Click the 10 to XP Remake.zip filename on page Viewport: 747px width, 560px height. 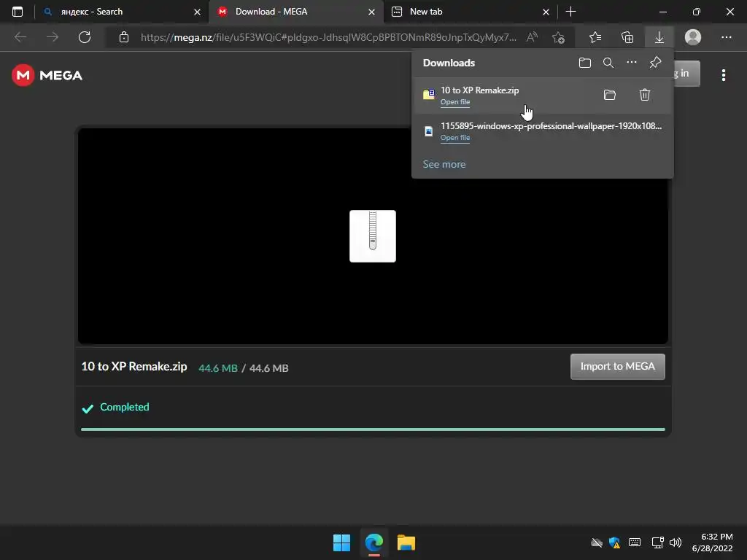pos(134,367)
